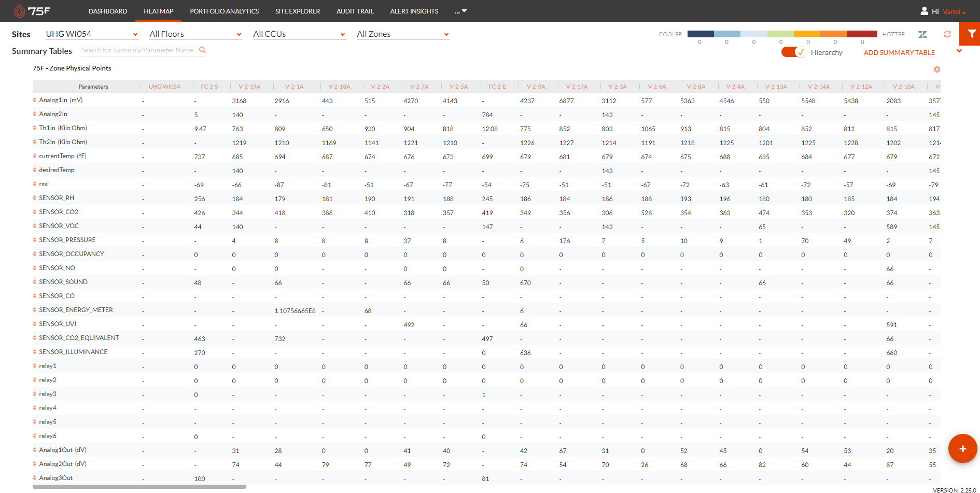Click sort handle icon for rssi row
Viewport: 980px width, 493px height.
[x=35, y=184]
